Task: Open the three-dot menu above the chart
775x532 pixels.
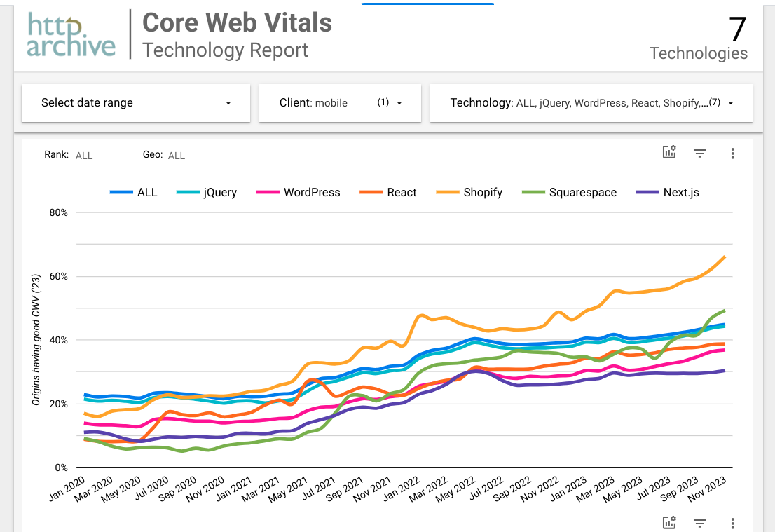Action: [732, 153]
